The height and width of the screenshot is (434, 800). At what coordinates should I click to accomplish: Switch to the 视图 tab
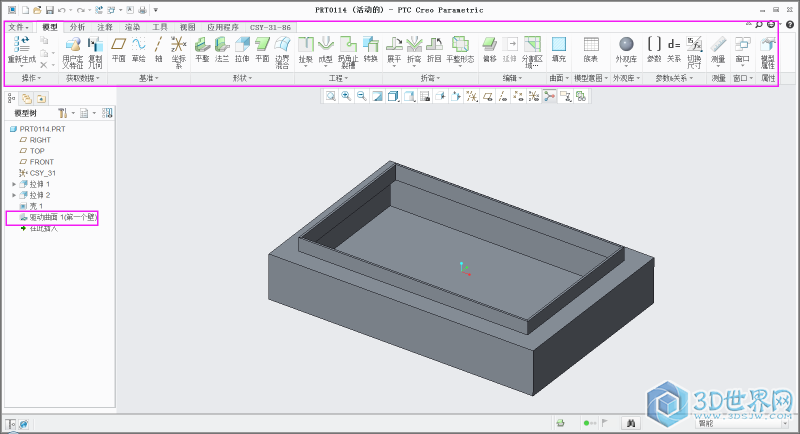(187, 27)
